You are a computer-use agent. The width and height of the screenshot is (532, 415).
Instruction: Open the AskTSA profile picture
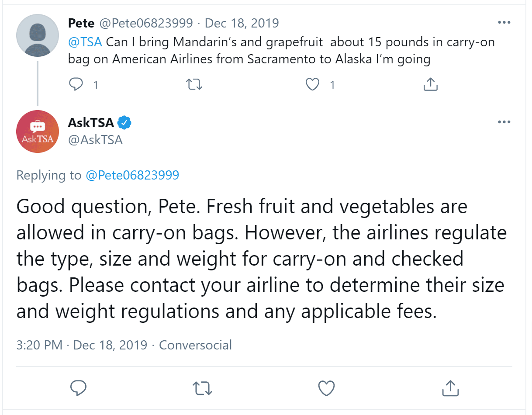tap(38, 131)
